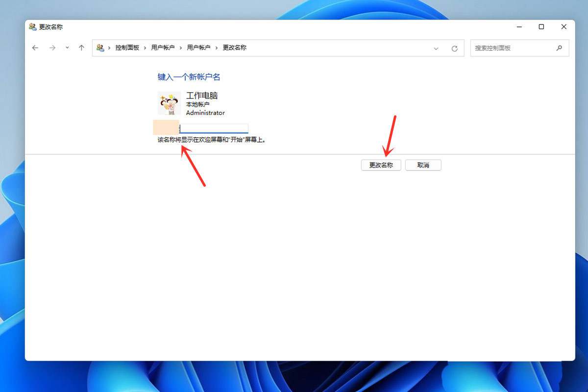Click the 搜索控制面板 search box

(x=510, y=48)
